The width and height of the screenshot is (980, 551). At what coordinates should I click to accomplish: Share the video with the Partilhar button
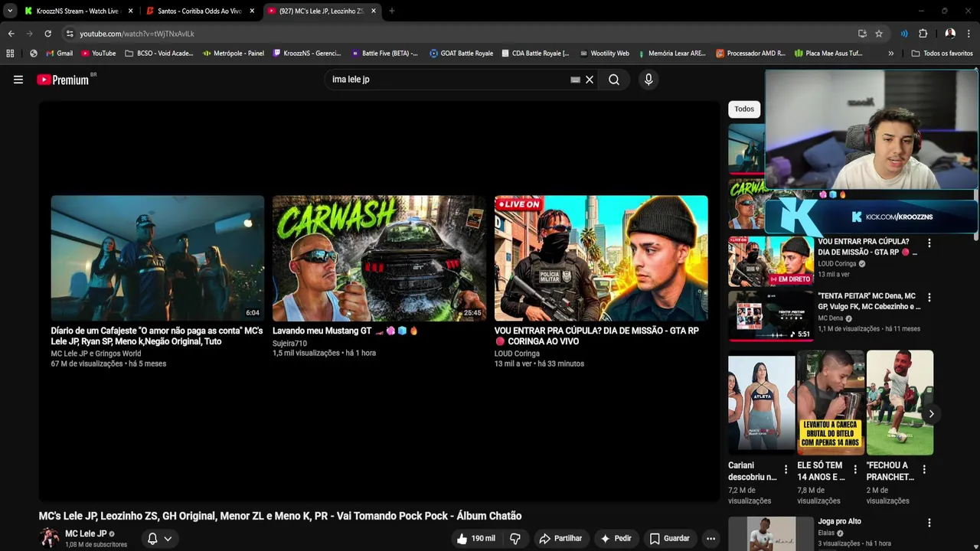(x=560, y=539)
